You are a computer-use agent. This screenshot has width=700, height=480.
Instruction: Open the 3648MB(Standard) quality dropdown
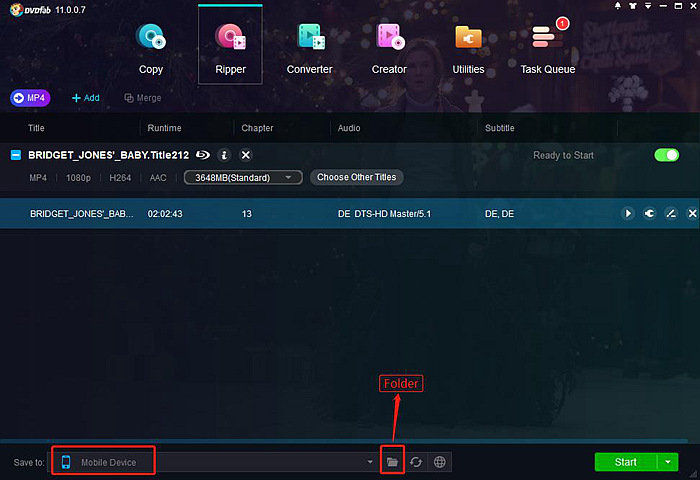tap(243, 177)
